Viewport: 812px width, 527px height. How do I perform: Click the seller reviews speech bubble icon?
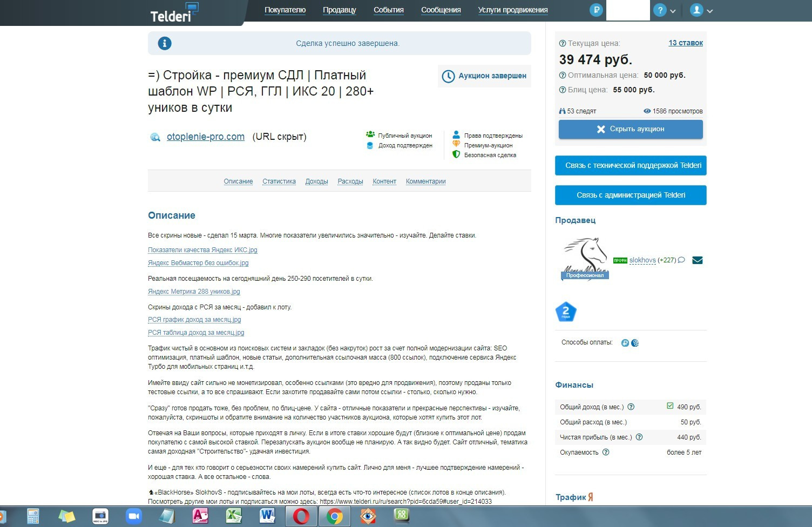click(681, 260)
